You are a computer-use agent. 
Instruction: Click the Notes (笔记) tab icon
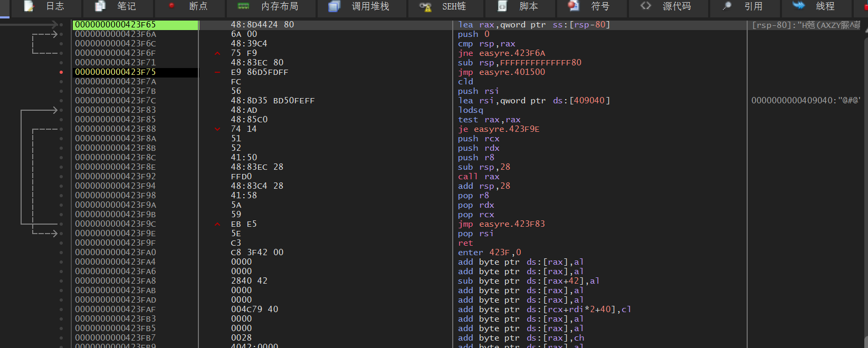[100, 6]
